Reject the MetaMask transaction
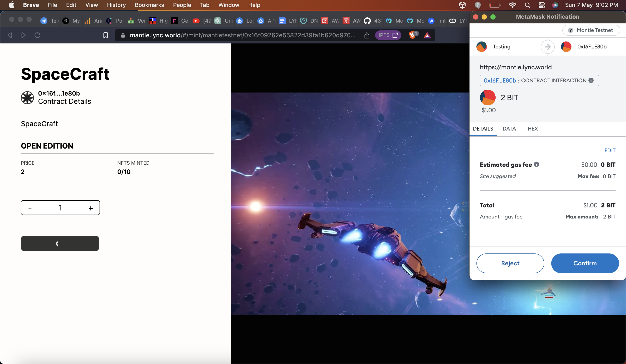Viewport: 626px width, 364px height. tap(510, 263)
